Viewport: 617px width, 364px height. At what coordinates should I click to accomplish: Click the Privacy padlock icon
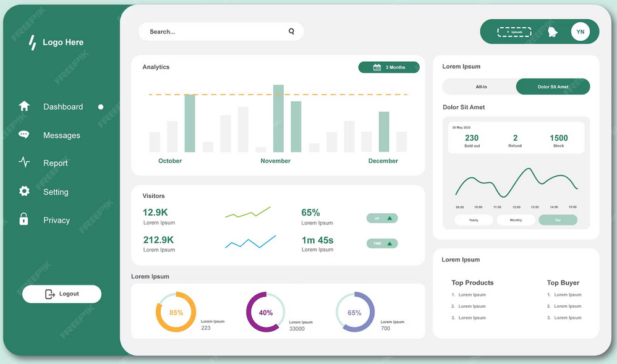[x=24, y=219]
